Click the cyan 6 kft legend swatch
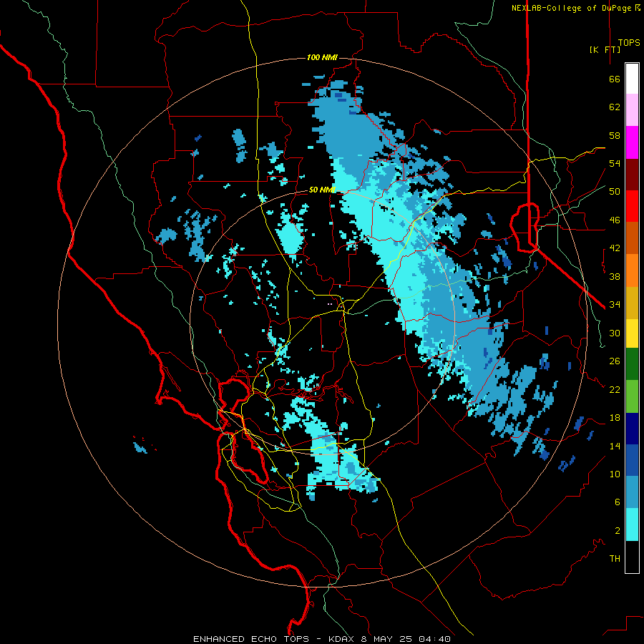 tap(632, 525)
